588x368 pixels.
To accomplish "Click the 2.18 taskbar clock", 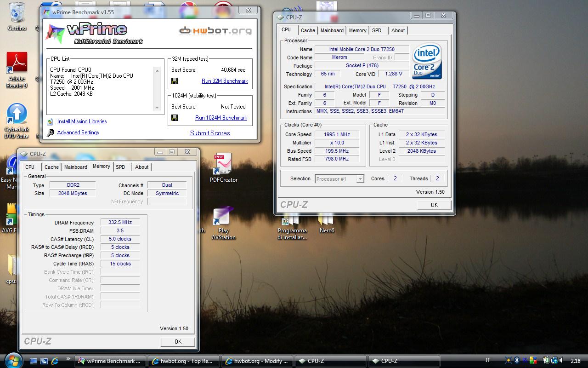I will [575, 361].
